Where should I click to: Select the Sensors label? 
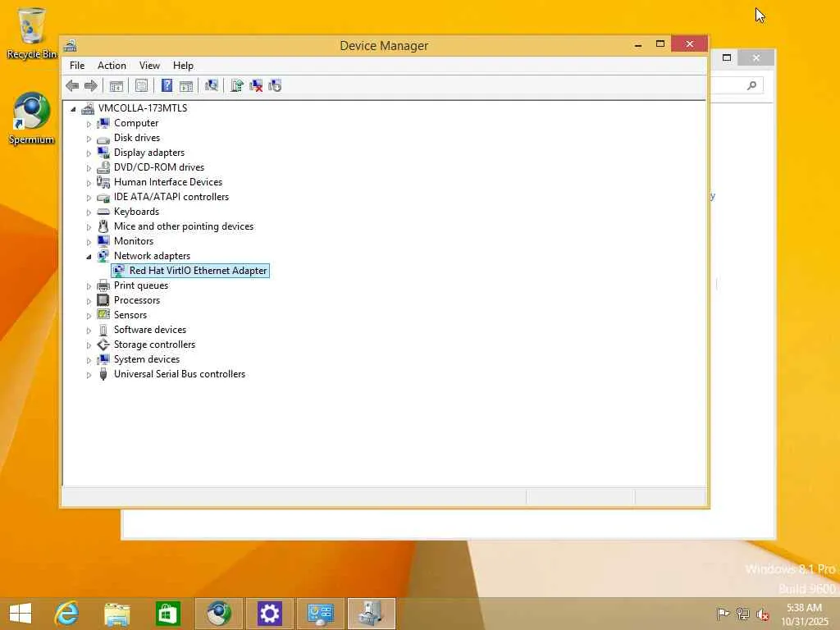pos(130,315)
